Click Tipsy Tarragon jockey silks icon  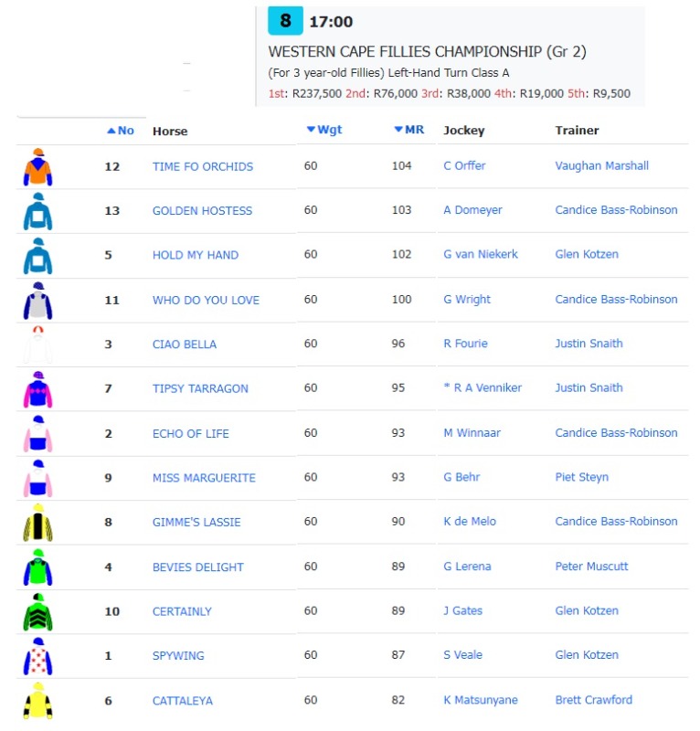pos(37,389)
